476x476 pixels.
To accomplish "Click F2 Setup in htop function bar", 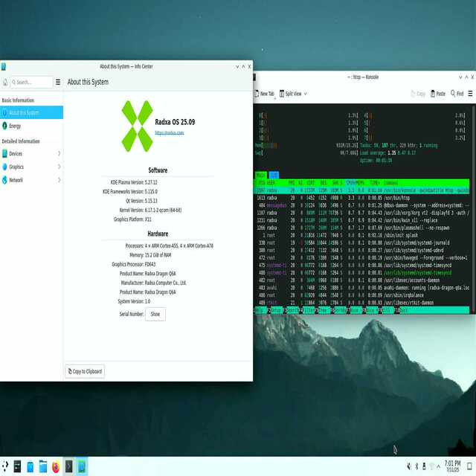I will coord(276,310).
